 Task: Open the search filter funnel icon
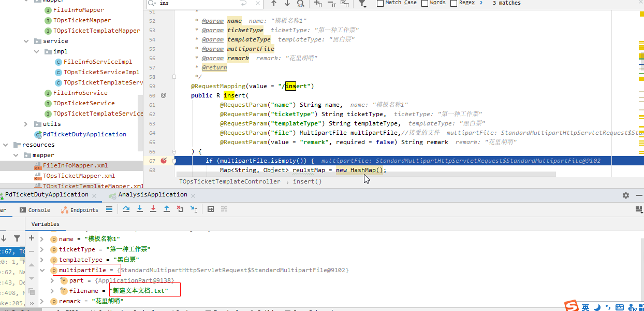[362, 3]
